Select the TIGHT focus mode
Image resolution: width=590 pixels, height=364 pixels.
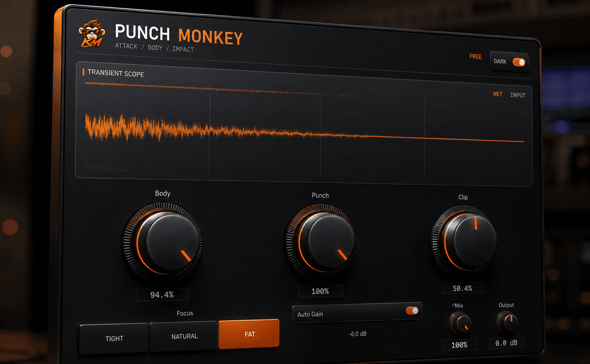(114, 339)
